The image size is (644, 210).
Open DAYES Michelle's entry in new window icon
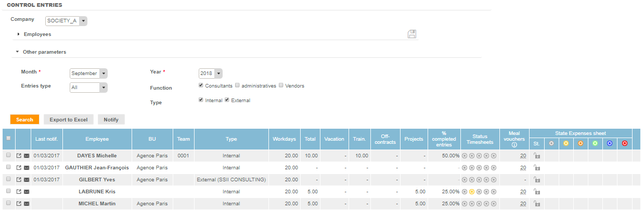19,155
